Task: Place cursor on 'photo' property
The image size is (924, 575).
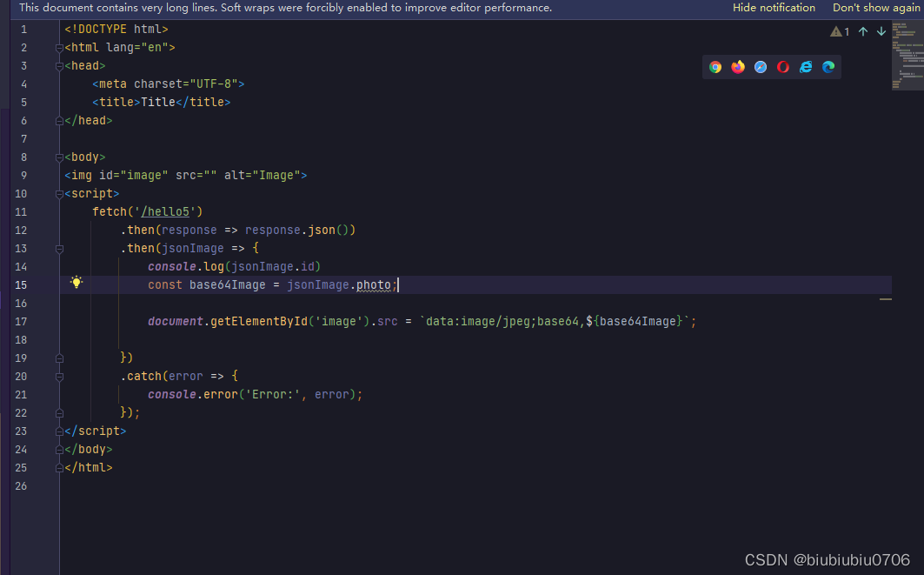Action: [x=373, y=284]
